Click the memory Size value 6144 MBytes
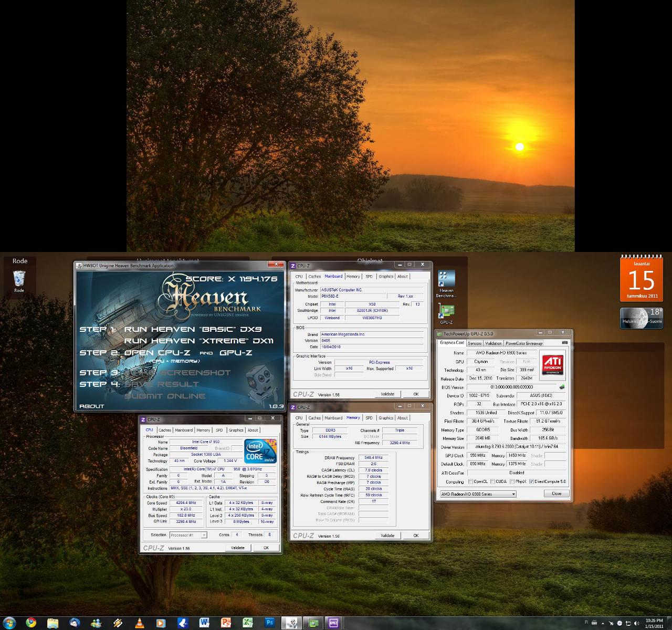This screenshot has height=630, width=672. (x=330, y=437)
